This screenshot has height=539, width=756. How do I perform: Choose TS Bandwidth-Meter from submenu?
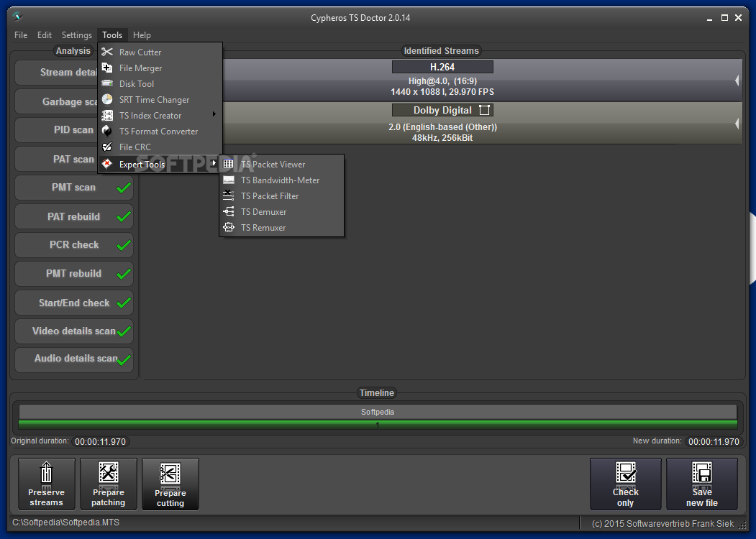pyautogui.click(x=281, y=180)
